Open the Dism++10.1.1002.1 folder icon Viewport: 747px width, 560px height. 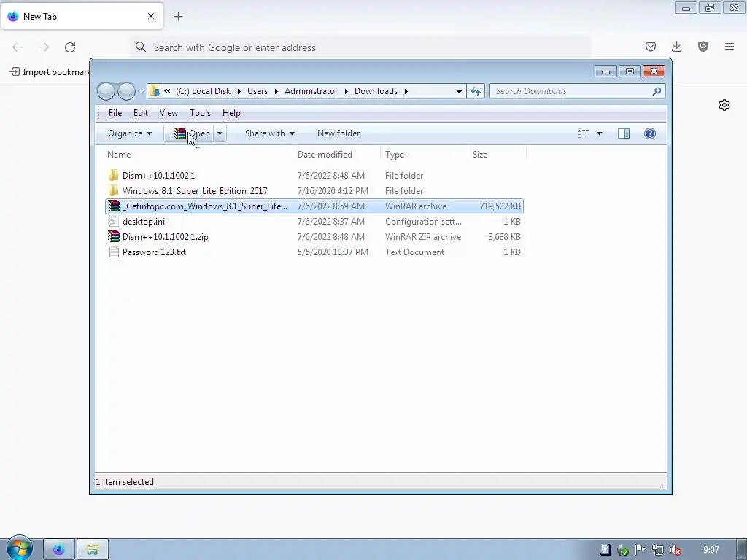[x=113, y=175]
